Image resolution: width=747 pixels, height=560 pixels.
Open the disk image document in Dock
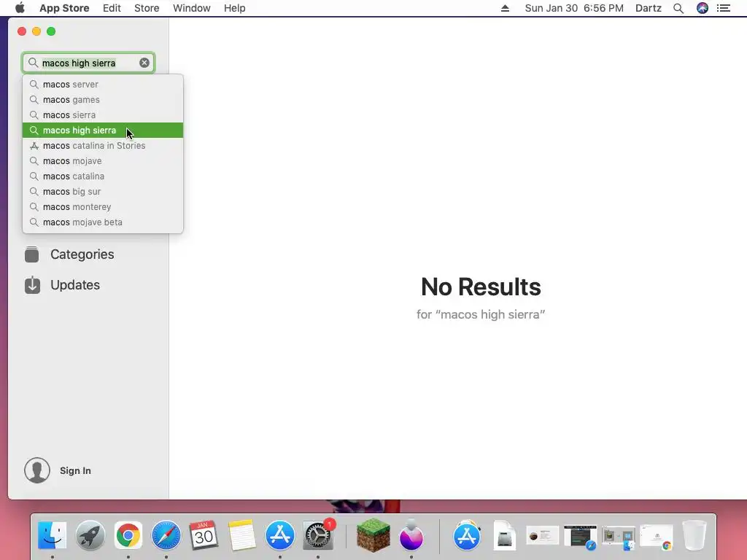pyautogui.click(x=505, y=535)
